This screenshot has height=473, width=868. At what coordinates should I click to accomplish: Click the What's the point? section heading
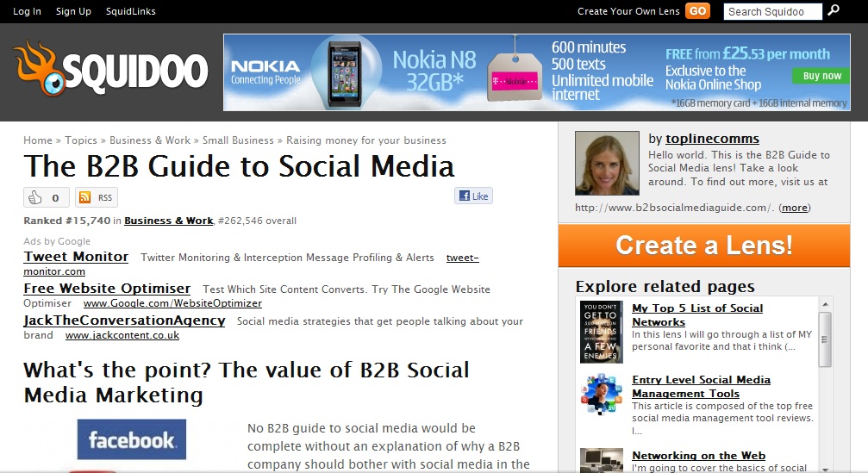click(247, 383)
